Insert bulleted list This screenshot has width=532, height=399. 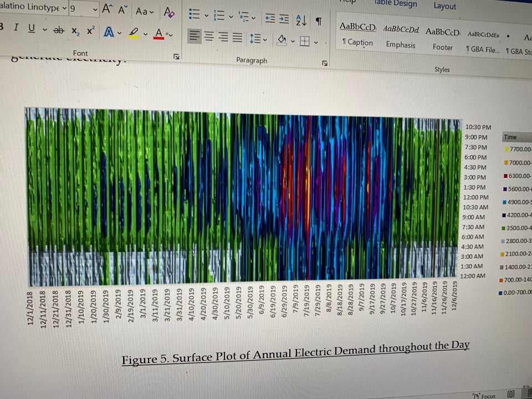click(195, 14)
